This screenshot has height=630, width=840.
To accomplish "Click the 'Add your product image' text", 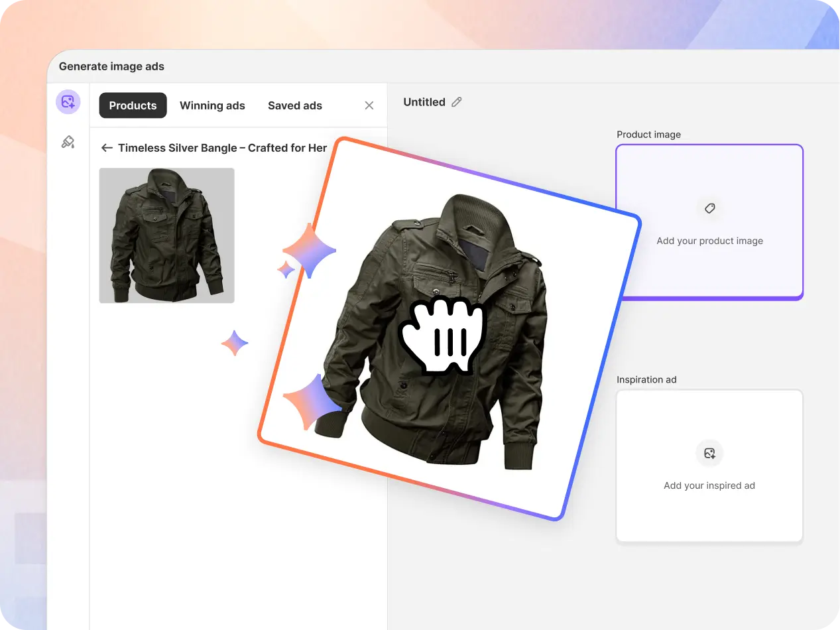I will tap(709, 241).
